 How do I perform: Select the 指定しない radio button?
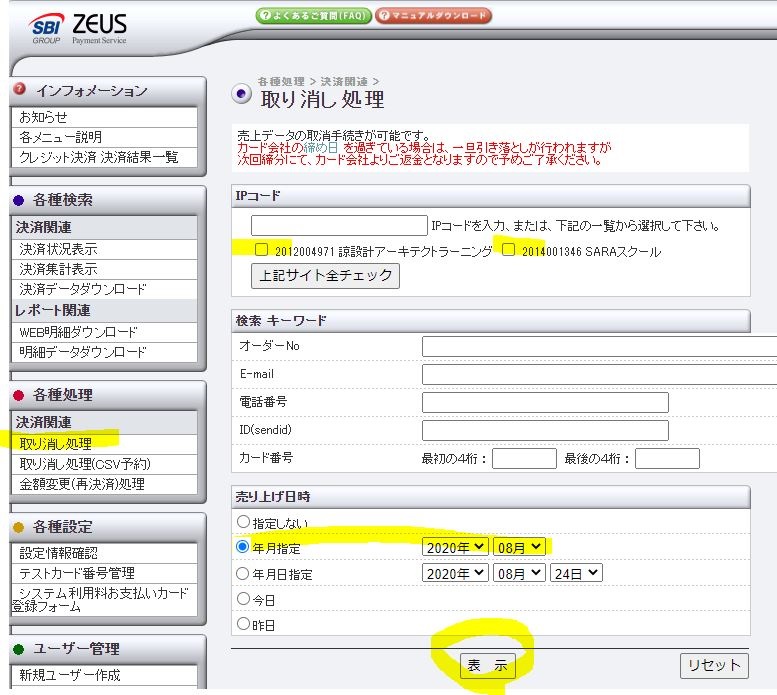(243, 522)
